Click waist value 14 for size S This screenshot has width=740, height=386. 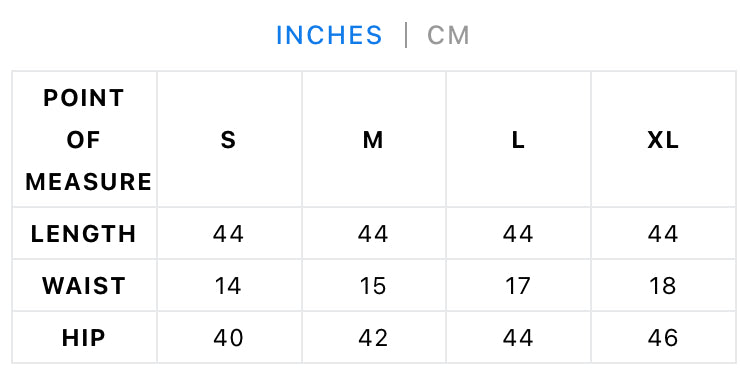[x=228, y=286]
